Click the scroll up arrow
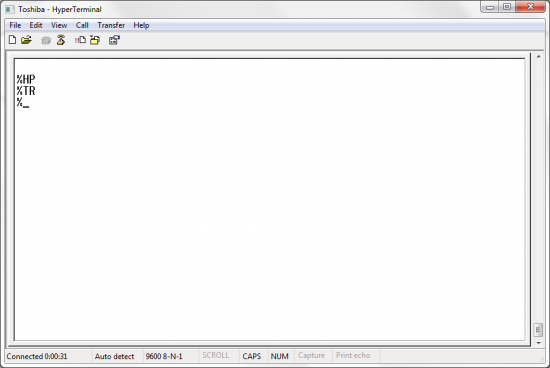This screenshot has width=550, height=368. (538, 56)
